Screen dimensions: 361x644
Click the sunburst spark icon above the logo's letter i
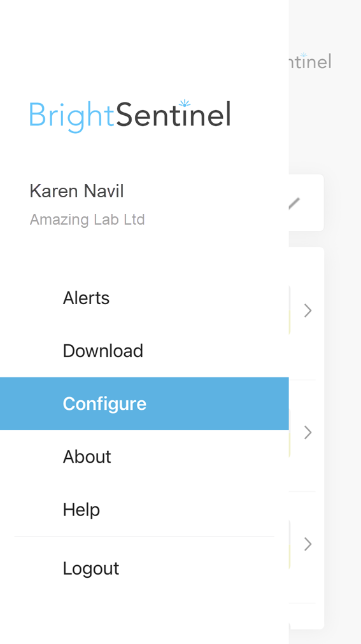[x=185, y=104]
